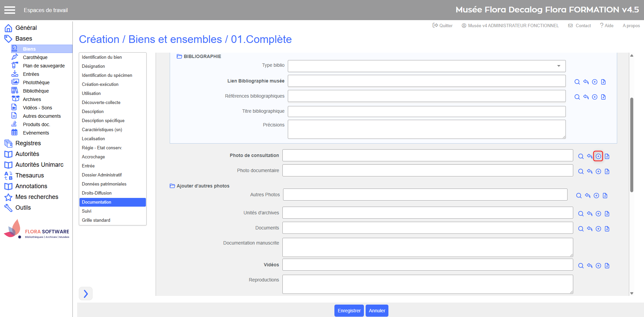Viewport: 644px width, 317px height.
Task: Click in the Titre bibliographique input field
Action: pos(426,111)
